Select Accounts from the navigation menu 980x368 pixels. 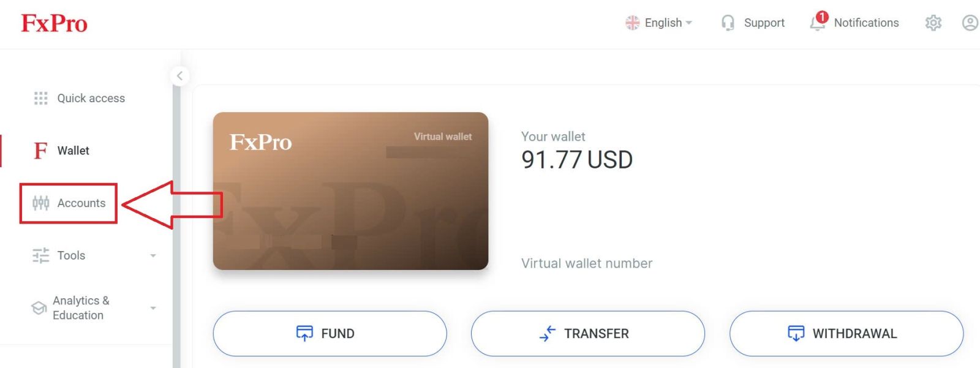[x=81, y=203]
